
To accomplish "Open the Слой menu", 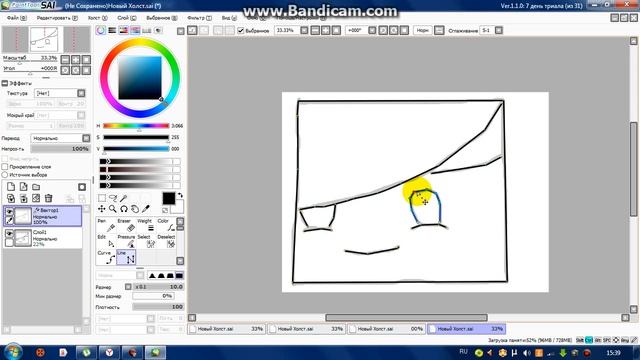I will point(127,18).
